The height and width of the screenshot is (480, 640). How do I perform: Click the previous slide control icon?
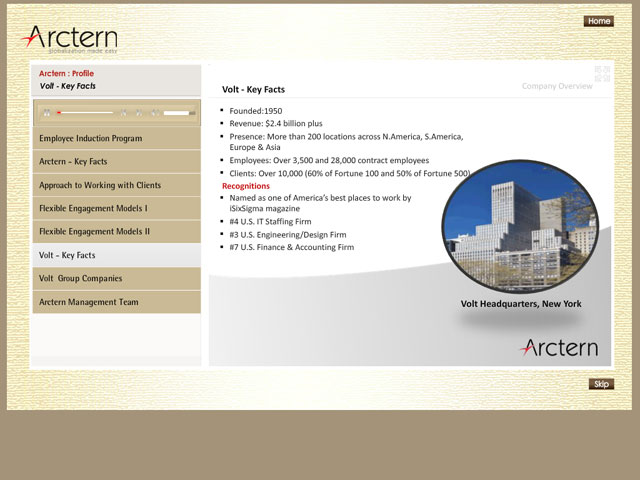click(x=124, y=113)
